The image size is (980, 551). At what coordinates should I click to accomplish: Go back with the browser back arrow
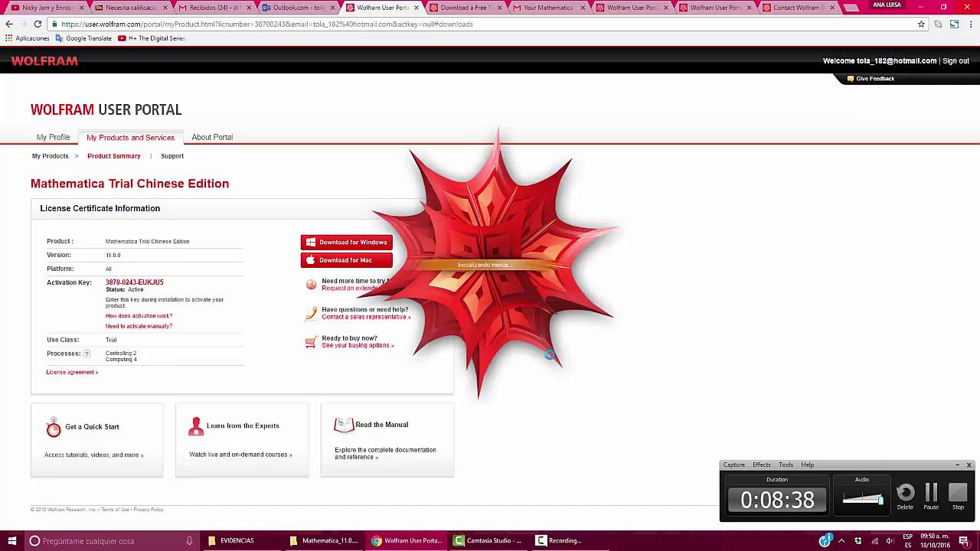point(9,24)
